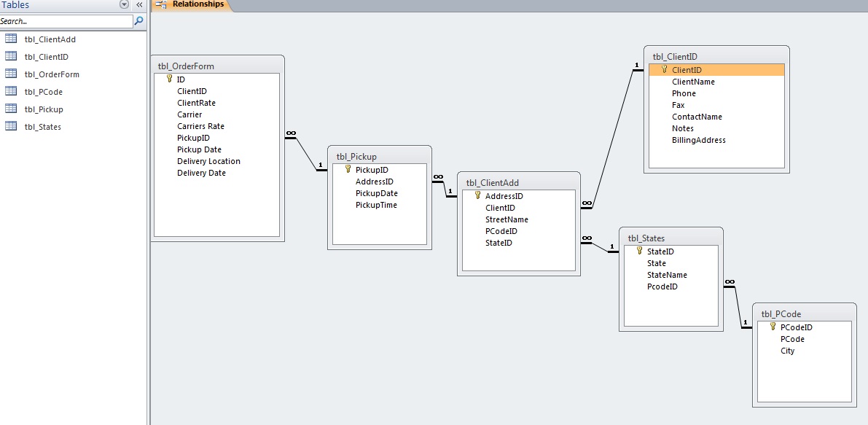Select Notes field in tbl_ClientID
Viewport: 868px width, 425px height.
717,128
